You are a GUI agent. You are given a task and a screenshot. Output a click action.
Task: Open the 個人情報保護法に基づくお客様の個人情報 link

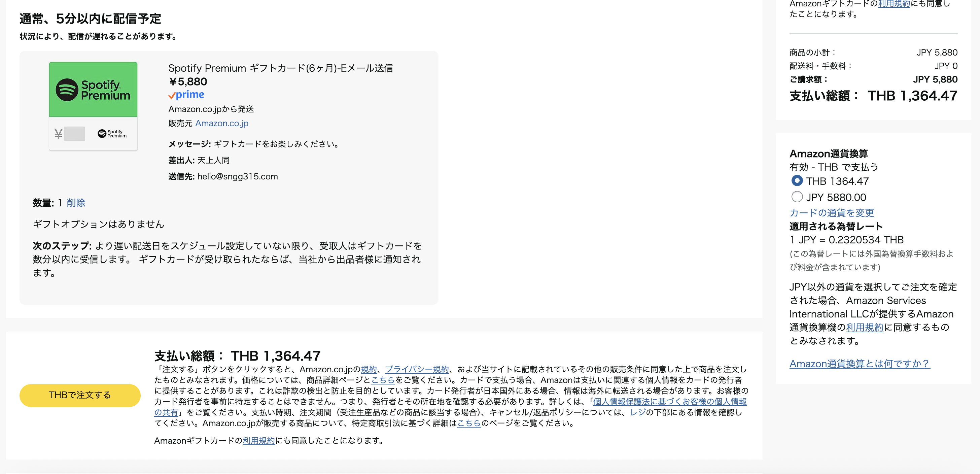point(670,401)
